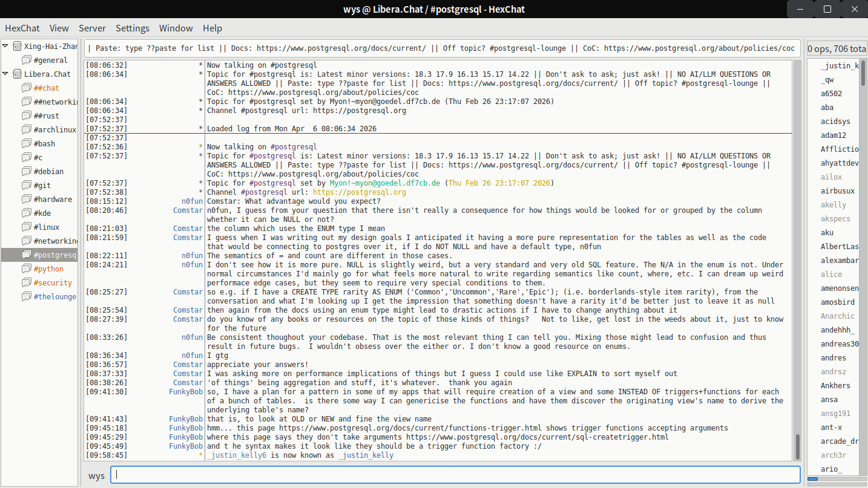Open the Settings menu
This screenshot has width=868, height=488.
coord(132,28)
